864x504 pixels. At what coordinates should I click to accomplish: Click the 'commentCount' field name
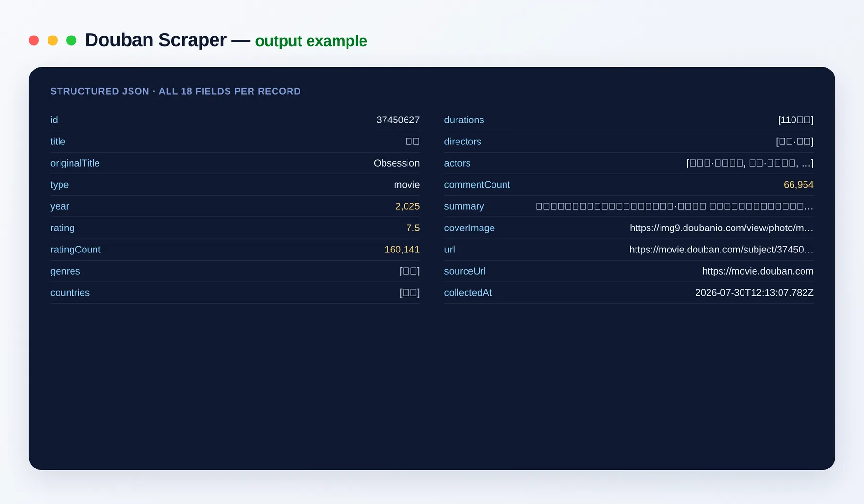click(477, 185)
